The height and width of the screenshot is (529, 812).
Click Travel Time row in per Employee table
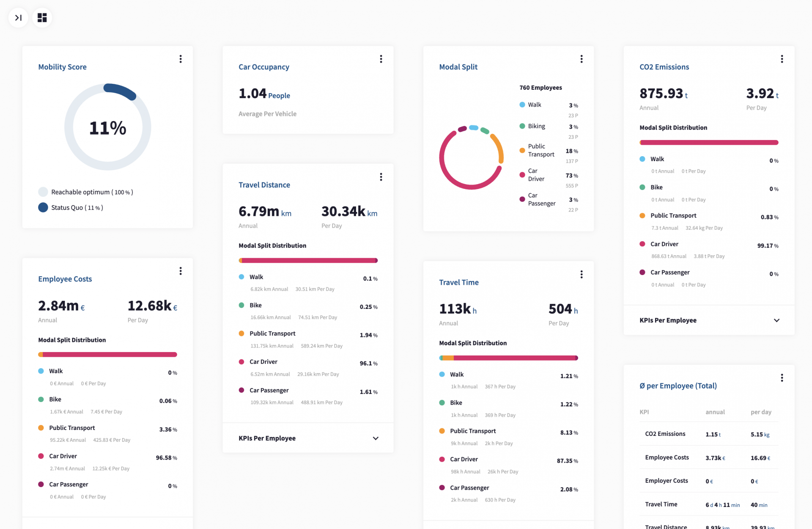709,504
